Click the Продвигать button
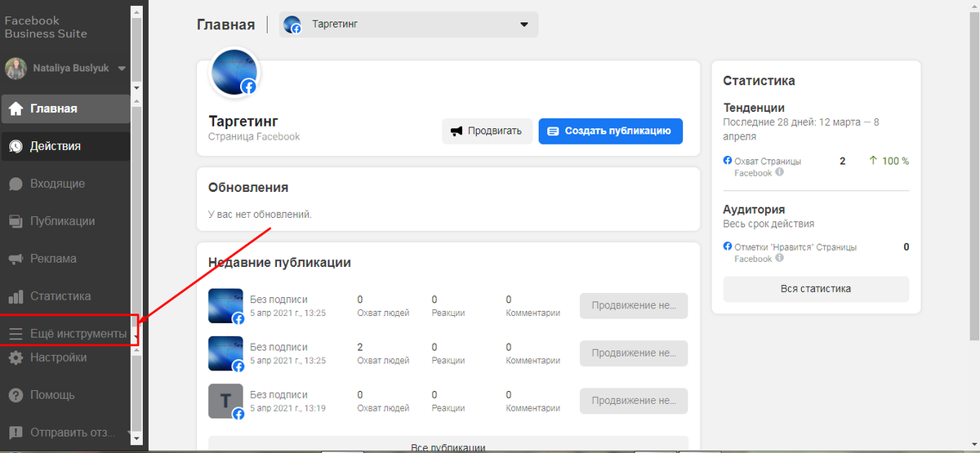 click(488, 131)
